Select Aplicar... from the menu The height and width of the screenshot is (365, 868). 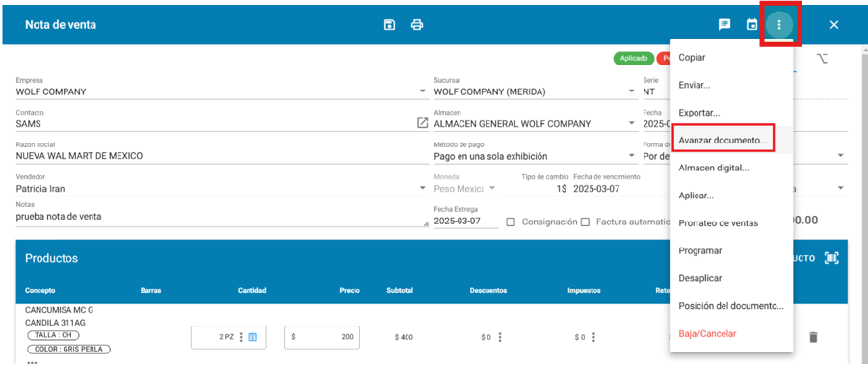coord(730,196)
